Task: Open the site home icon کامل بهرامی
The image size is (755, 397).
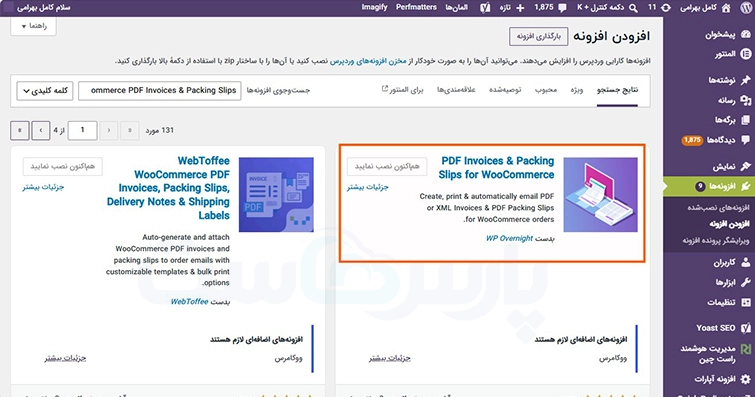Action: tap(726, 7)
